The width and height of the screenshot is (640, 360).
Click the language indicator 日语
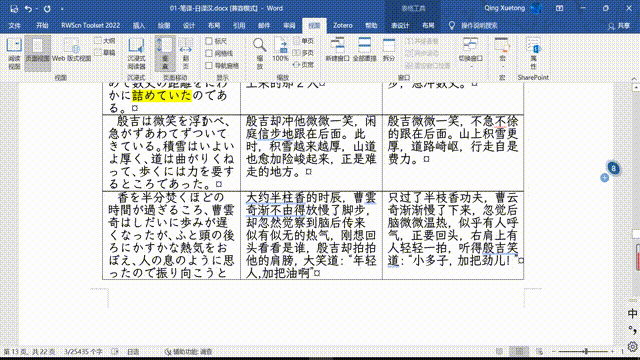tap(133, 351)
